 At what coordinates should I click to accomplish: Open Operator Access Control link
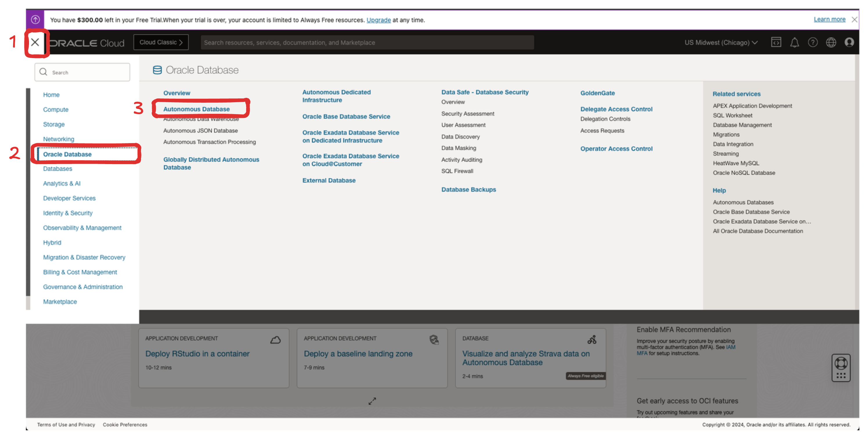coord(616,149)
